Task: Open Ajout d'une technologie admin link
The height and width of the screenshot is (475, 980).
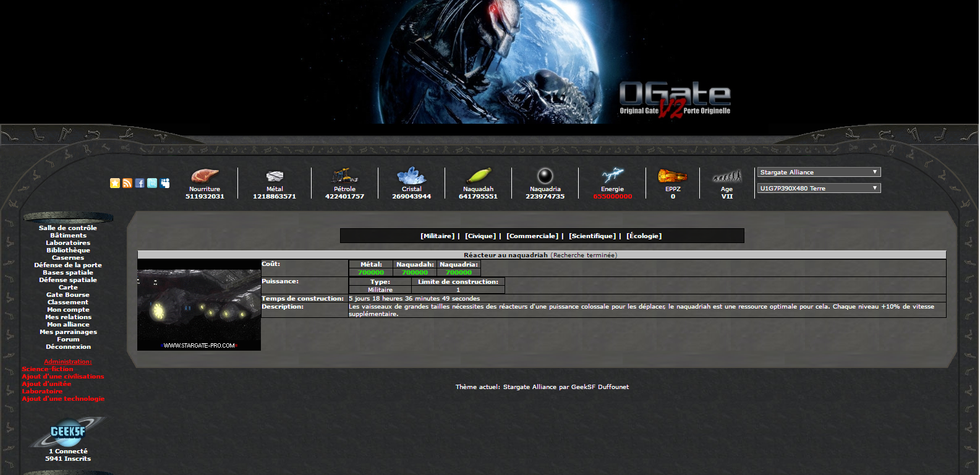Action: (63, 399)
